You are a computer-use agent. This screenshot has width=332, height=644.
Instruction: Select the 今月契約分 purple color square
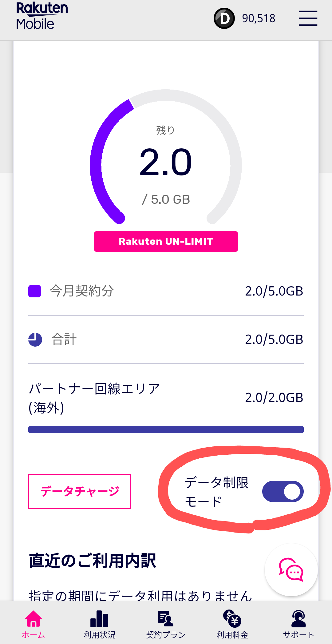[35, 291]
